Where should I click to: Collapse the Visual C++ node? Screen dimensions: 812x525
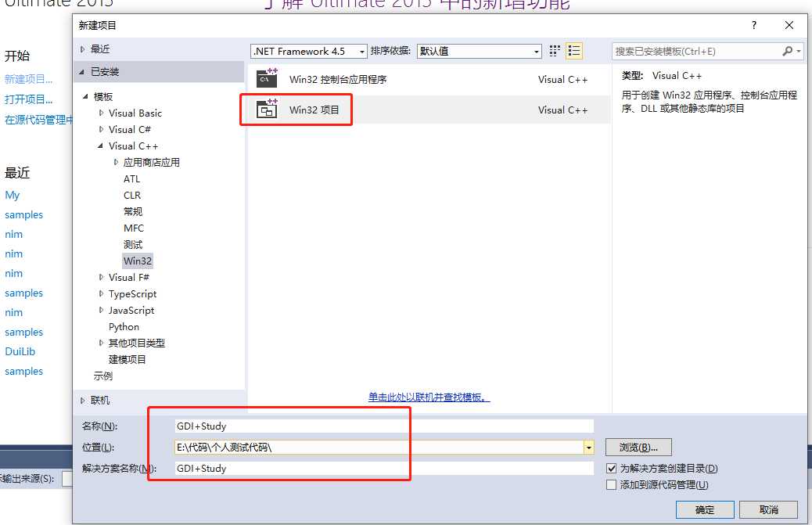[100, 146]
